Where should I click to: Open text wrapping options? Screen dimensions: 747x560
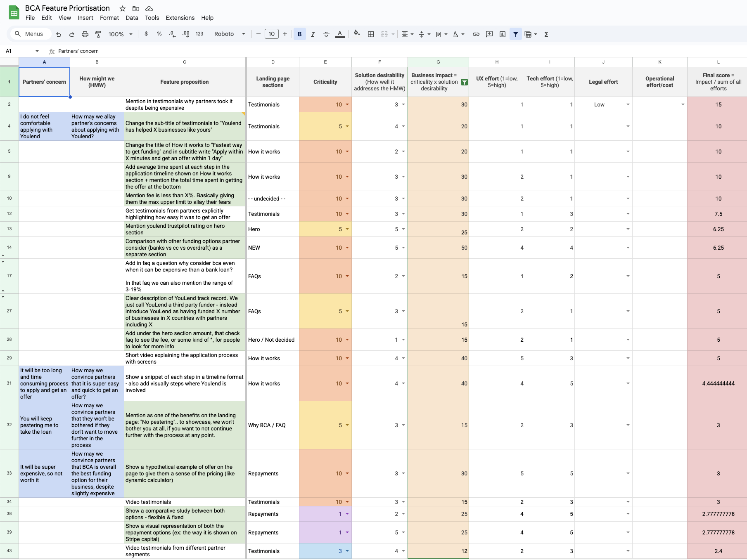tap(441, 34)
